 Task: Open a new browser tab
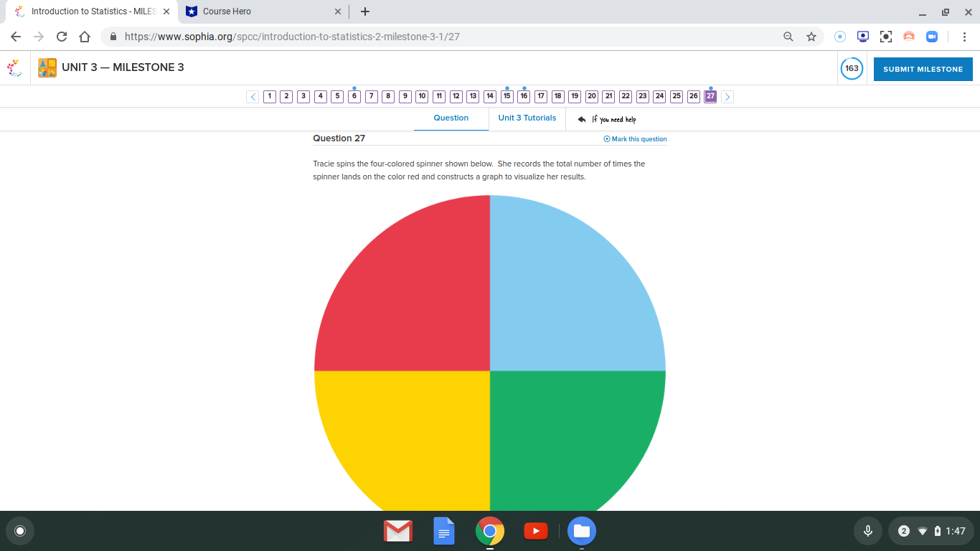tap(365, 11)
